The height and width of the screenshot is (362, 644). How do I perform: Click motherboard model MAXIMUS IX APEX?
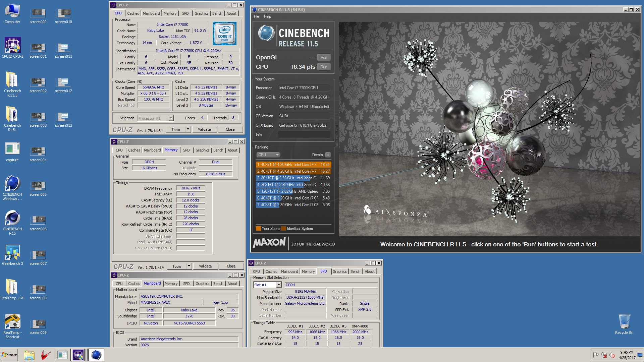point(171,302)
